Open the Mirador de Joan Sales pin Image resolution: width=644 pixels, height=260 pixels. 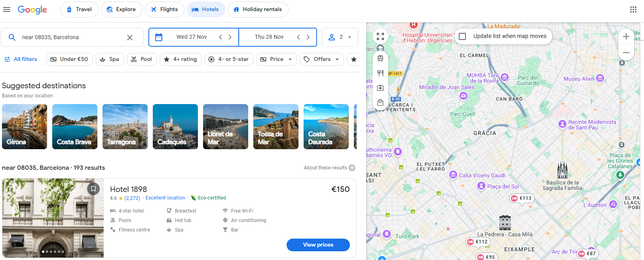click(x=464, y=96)
